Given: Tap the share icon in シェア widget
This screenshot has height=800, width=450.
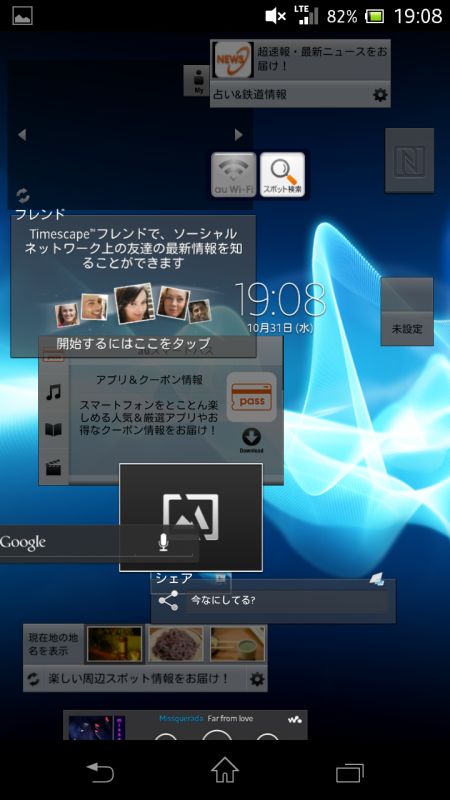Looking at the screenshot, I should pyautogui.click(x=168, y=601).
